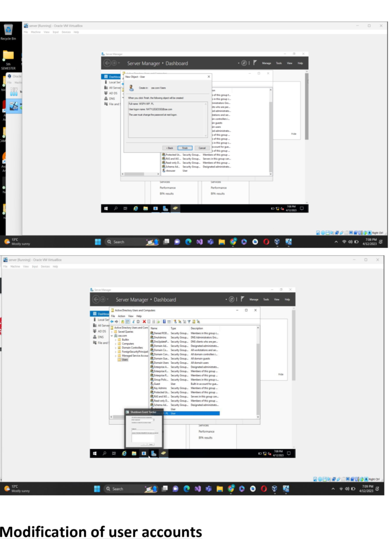Open Manage menu in lower screenshot's Server Manager
392x539 pixels.
coord(254,300)
